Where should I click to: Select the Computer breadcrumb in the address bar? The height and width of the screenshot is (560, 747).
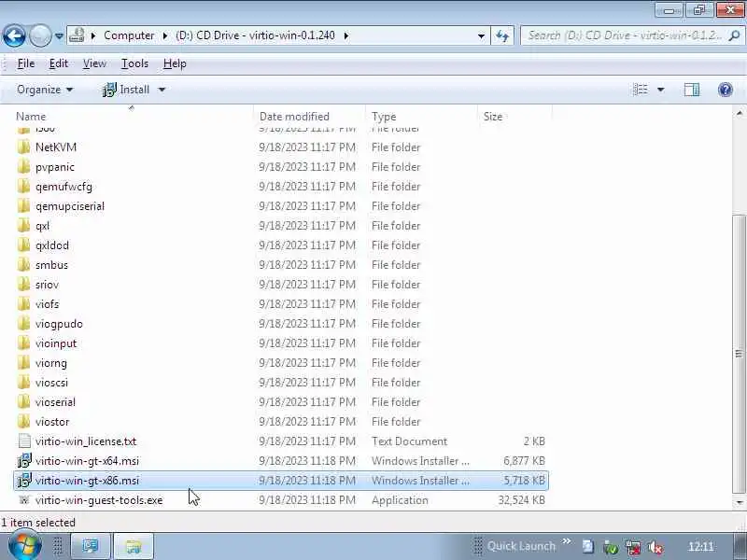(129, 35)
